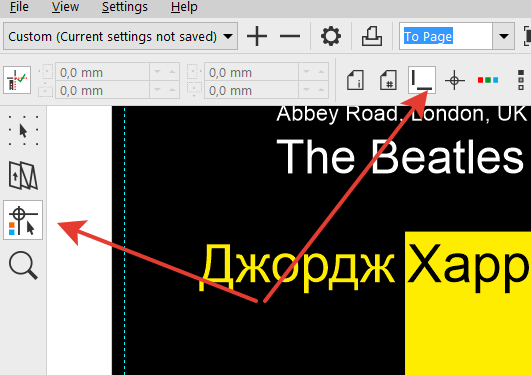
Task: Toggle print file information icon
Action: pyautogui.click(x=355, y=80)
